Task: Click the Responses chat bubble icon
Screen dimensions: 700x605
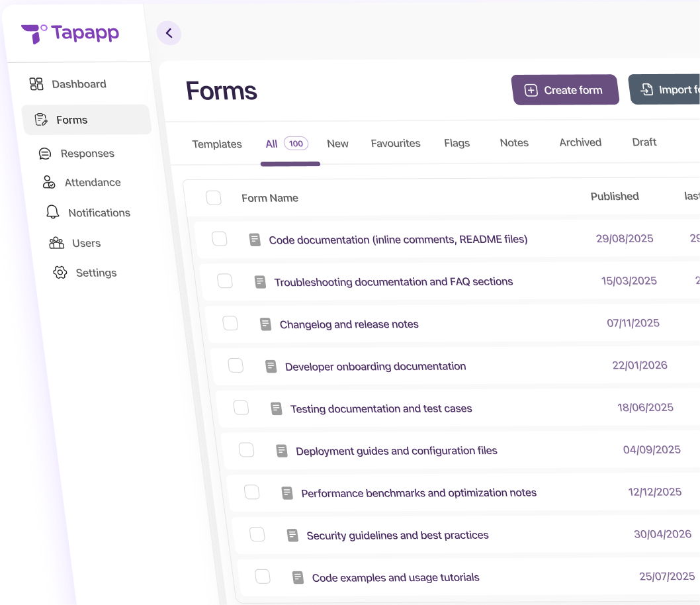Action: click(45, 154)
